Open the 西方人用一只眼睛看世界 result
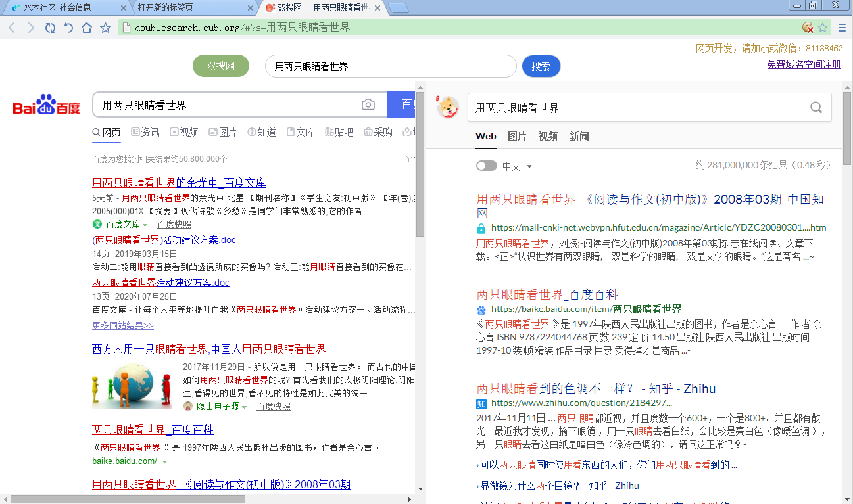This screenshot has width=853, height=504. pyautogui.click(x=209, y=349)
